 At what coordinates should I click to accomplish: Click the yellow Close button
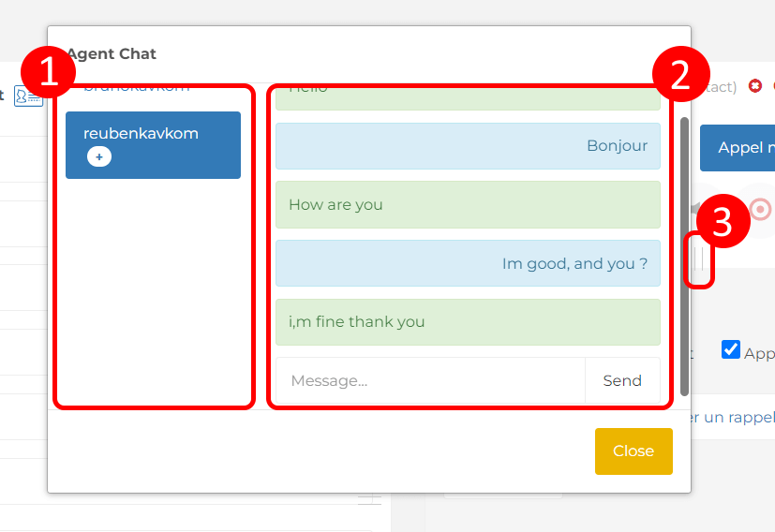633,451
